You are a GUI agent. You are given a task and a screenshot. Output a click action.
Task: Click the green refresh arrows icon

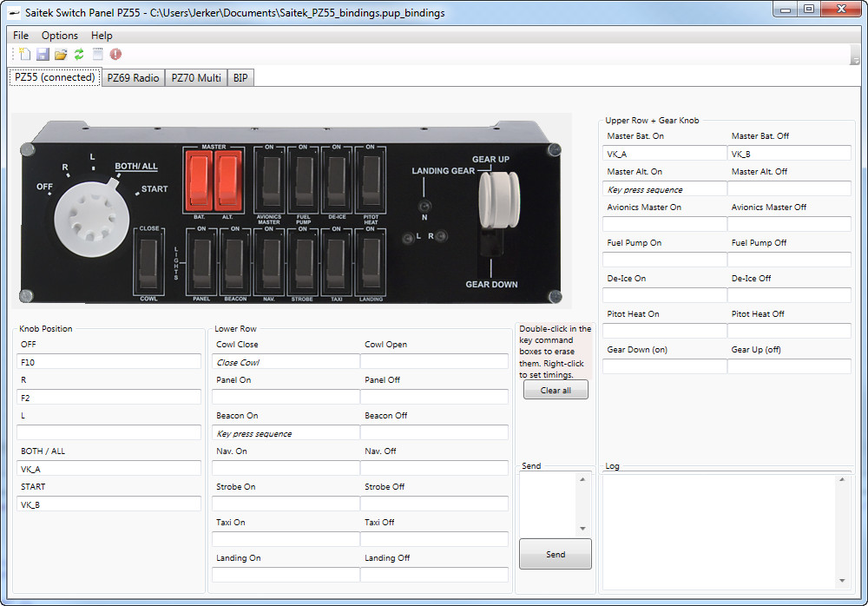click(79, 54)
